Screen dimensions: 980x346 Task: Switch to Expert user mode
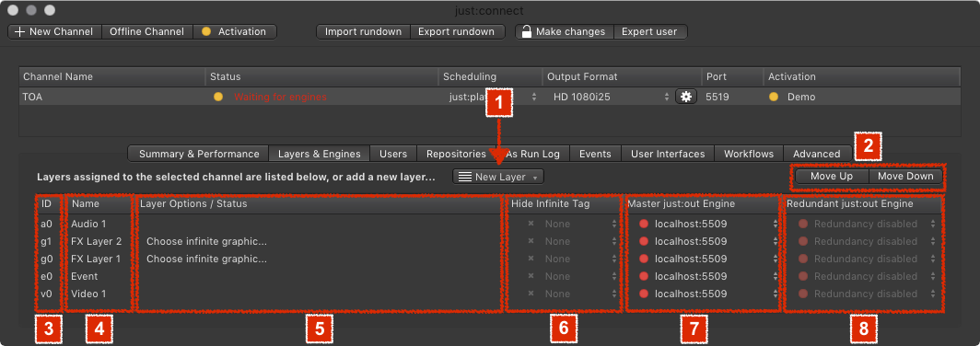click(649, 31)
